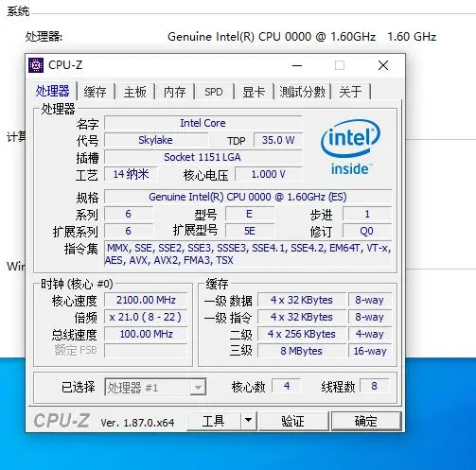This screenshot has height=470, width=476.
Task: Click the specification field ending with (ES)
Action: point(248,197)
